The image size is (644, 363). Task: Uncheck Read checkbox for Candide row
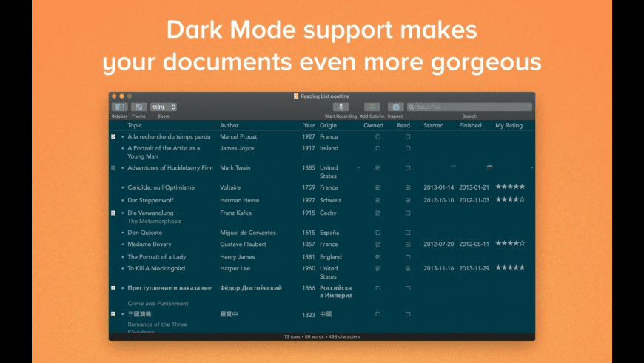(408, 187)
